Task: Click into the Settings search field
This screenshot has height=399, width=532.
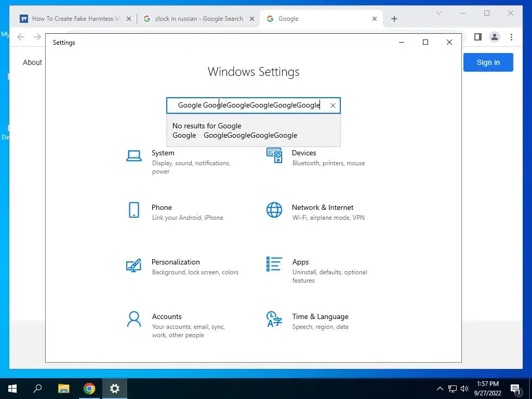Action: click(x=253, y=105)
